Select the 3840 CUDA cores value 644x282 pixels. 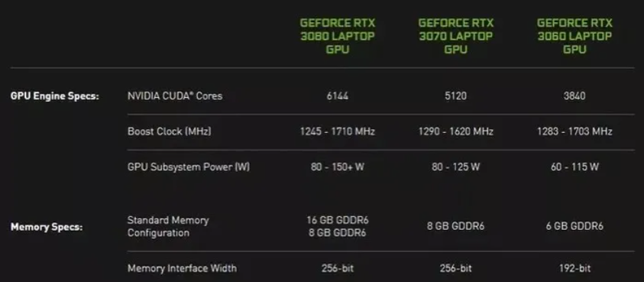pos(574,96)
